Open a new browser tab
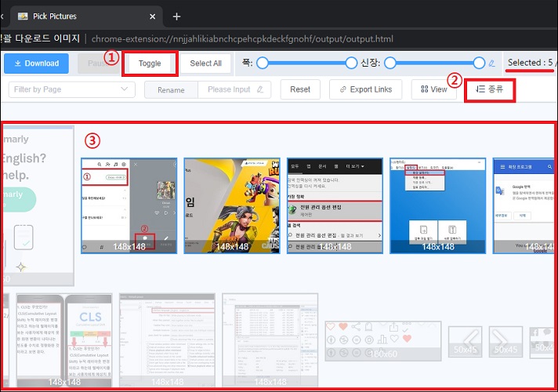The image size is (558, 392). (176, 16)
